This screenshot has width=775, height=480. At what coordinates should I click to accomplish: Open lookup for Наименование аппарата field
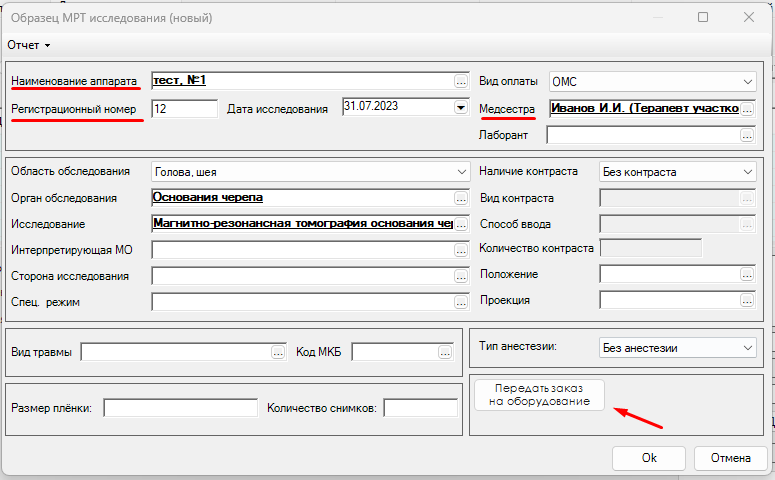[461, 81]
